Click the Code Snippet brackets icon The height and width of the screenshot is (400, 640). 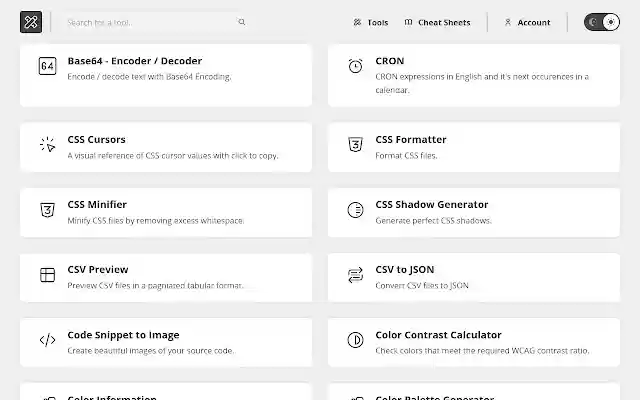[x=47, y=340]
